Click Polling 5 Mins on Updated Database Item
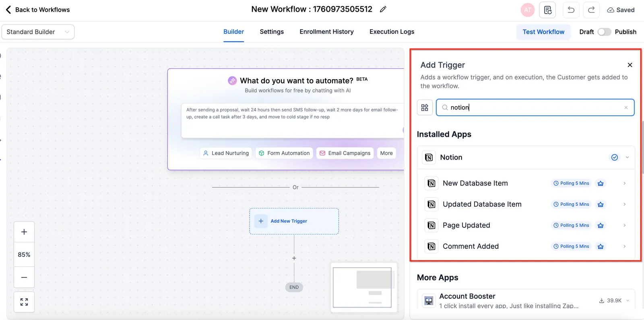 tap(571, 204)
